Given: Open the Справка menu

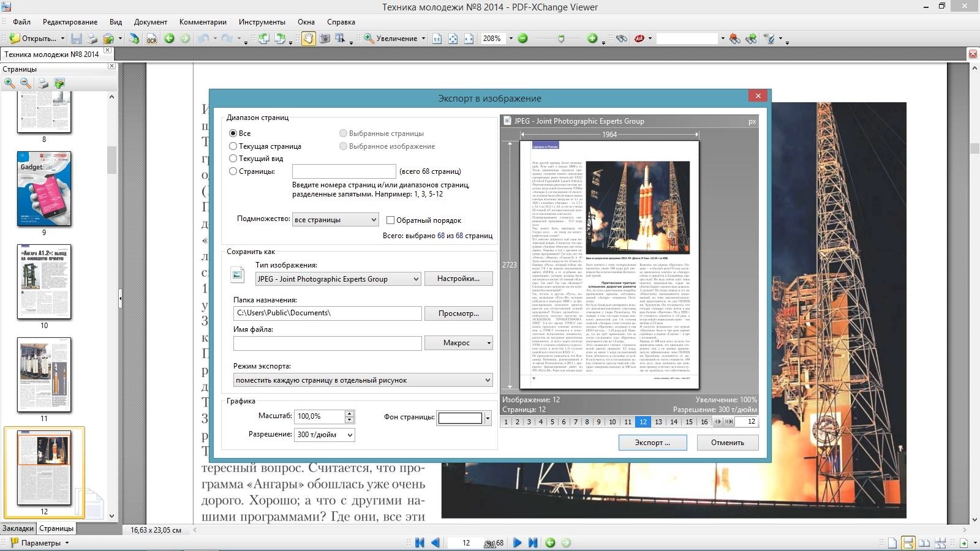Looking at the screenshot, I should (x=341, y=21).
